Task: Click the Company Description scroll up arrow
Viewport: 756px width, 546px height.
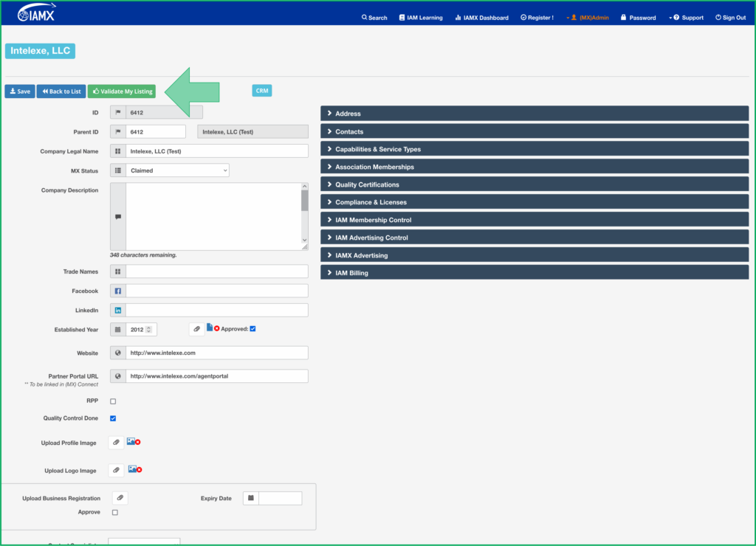Action: pyautogui.click(x=304, y=187)
